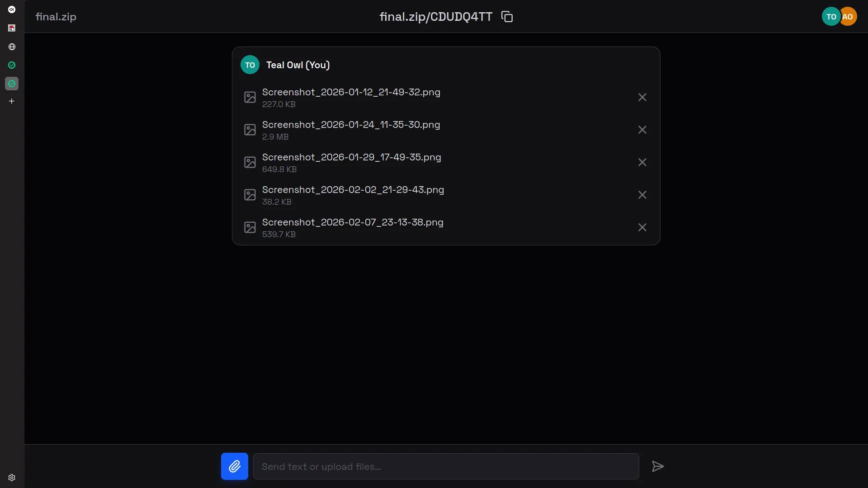
Task: Remove Screenshot_2026-01-24_11-35-30.png file
Action: point(642,130)
